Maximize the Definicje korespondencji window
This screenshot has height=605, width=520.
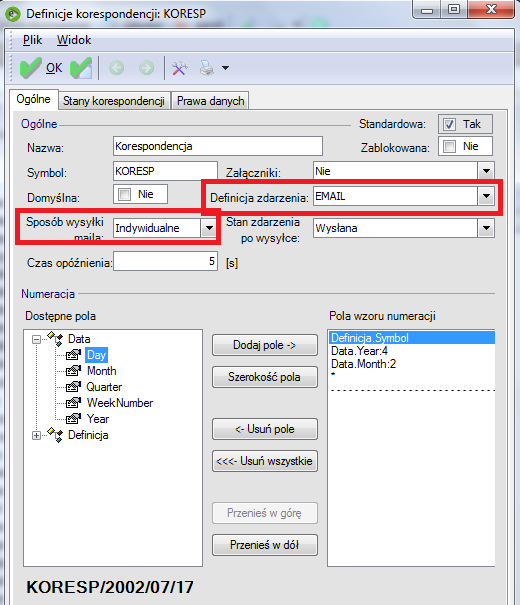454,10
